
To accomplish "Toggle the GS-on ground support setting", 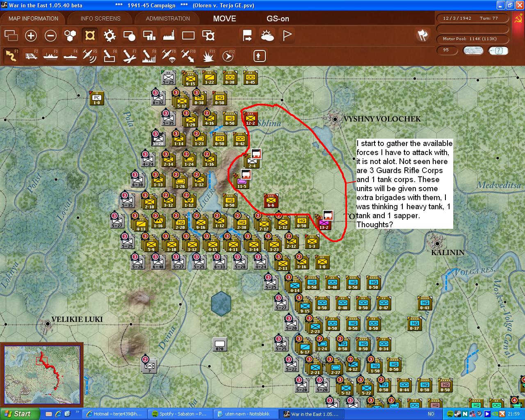I will coord(278,18).
